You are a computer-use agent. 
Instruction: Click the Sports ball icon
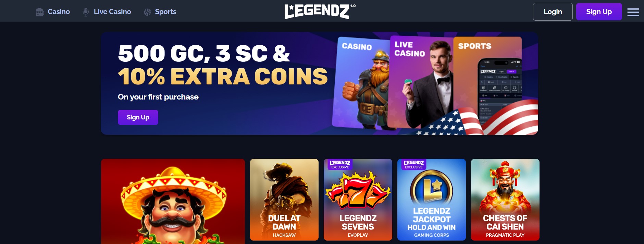point(147,12)
